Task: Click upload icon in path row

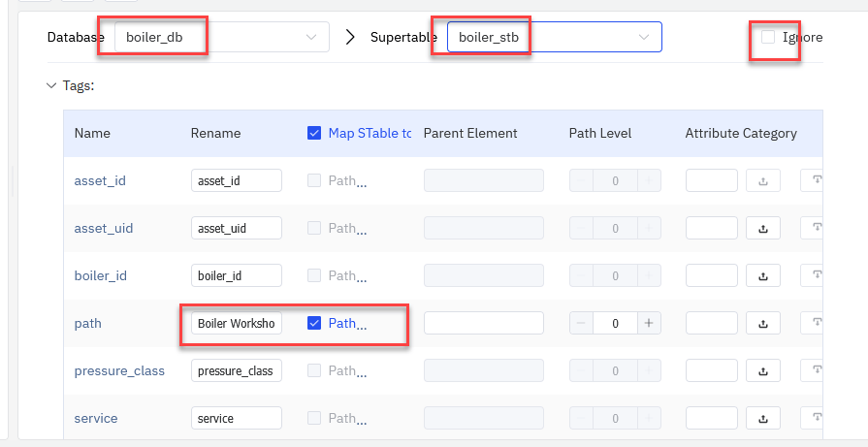Action: click(762, 323)
